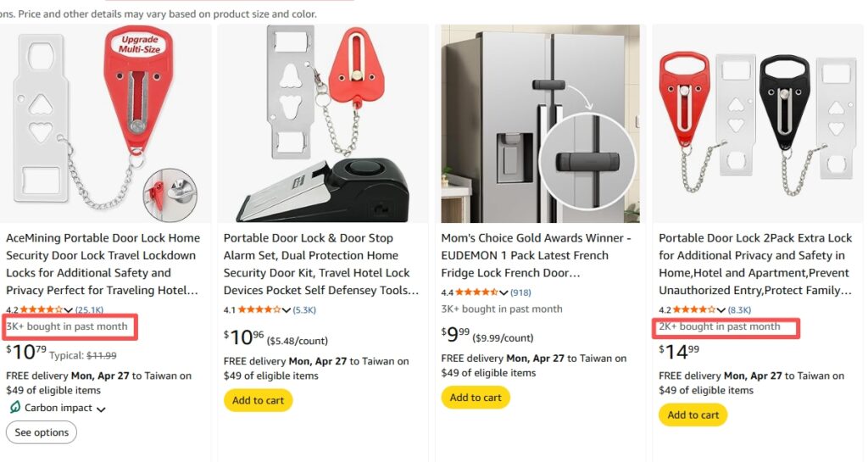
Task: Click star rating of AceMining door lock
Action: (42, 310)
